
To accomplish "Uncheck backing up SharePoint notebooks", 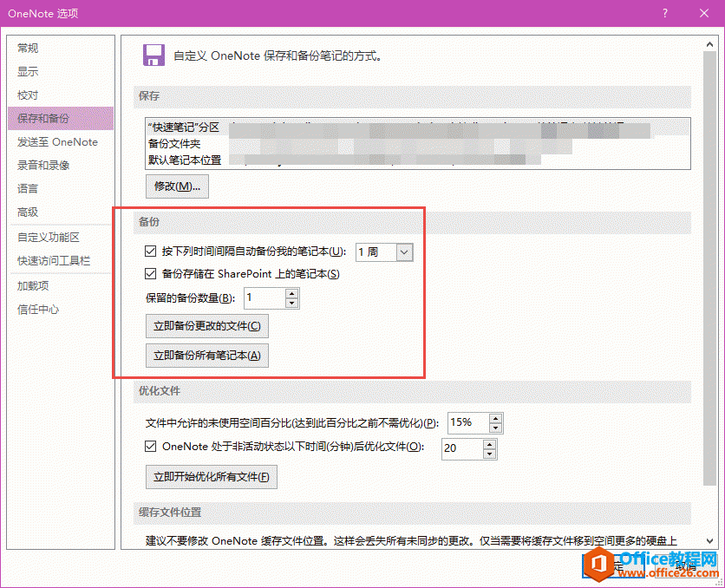I will 148,273.
